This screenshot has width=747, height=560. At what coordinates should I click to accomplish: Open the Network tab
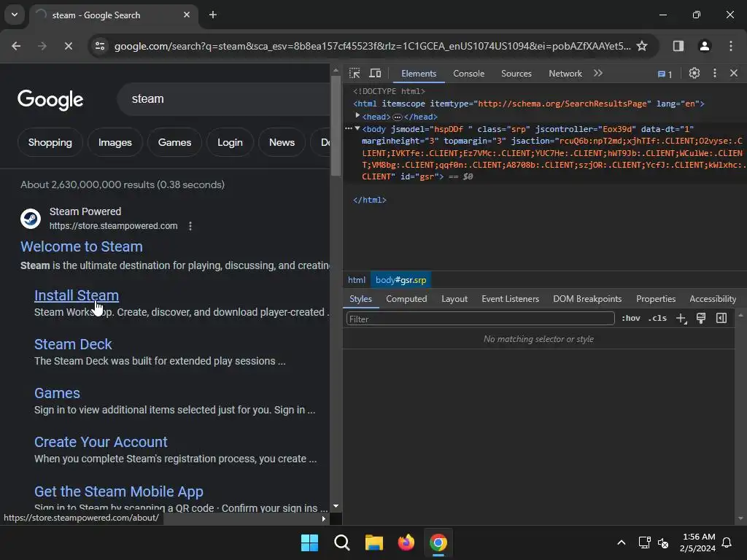coord(565,74)
